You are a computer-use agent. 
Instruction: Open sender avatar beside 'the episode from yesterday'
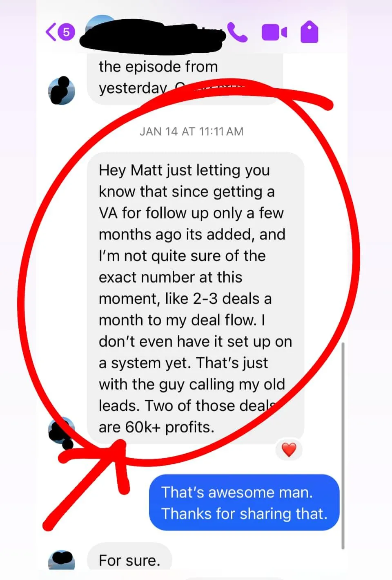tap(62, 90)
